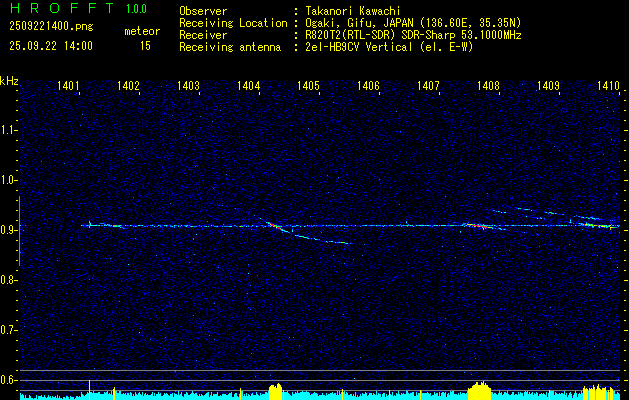Click the 1405 time axis label
Viewport: 629px width, 400px height.
308,85
